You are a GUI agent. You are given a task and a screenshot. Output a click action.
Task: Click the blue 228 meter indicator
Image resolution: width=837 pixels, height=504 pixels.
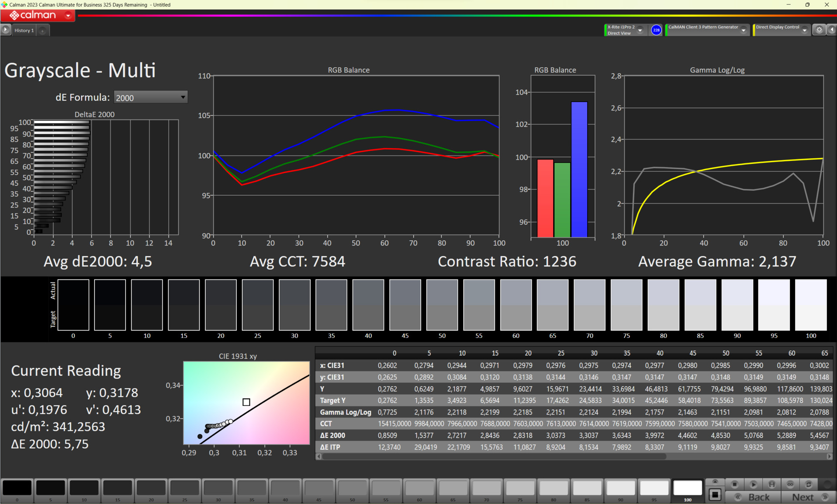tap(656, 30)
